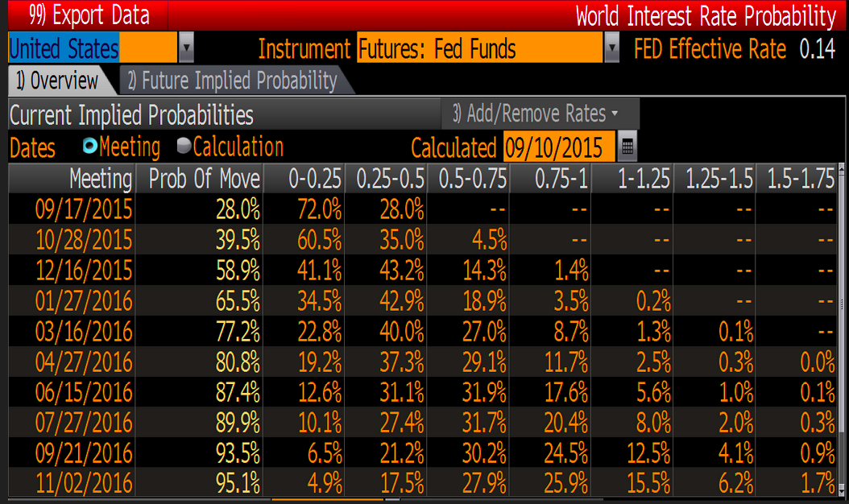Select the 09/21/2016 meeting row date
This screenshot has height=504, width=849.
tap(84, 453)
